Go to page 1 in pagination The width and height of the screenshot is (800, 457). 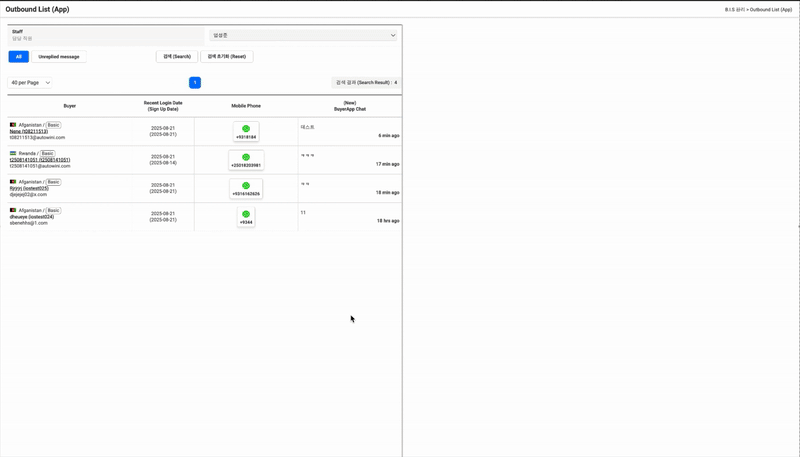coord(195,83)
